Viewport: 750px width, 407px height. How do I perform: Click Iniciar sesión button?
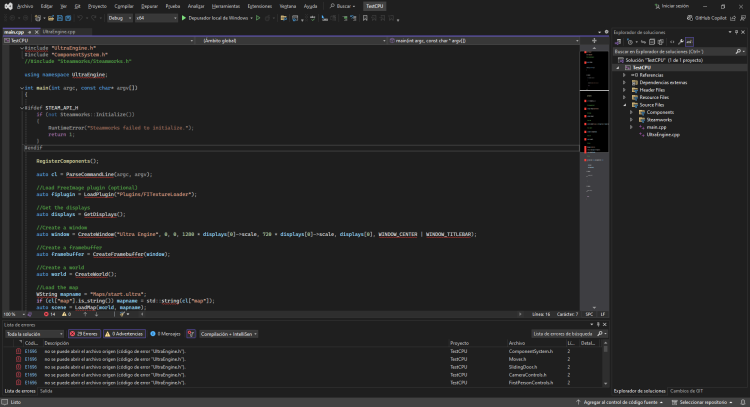(672, 6)
